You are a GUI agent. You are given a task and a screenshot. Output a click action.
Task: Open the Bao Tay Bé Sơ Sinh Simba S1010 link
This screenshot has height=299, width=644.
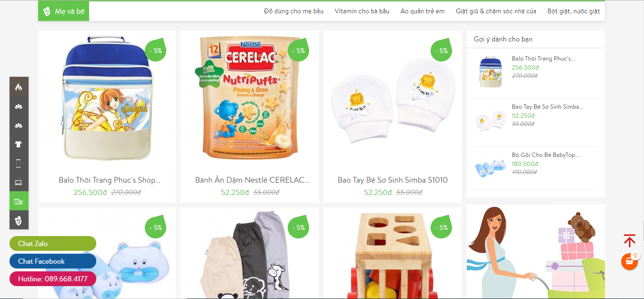click(392, 180)
